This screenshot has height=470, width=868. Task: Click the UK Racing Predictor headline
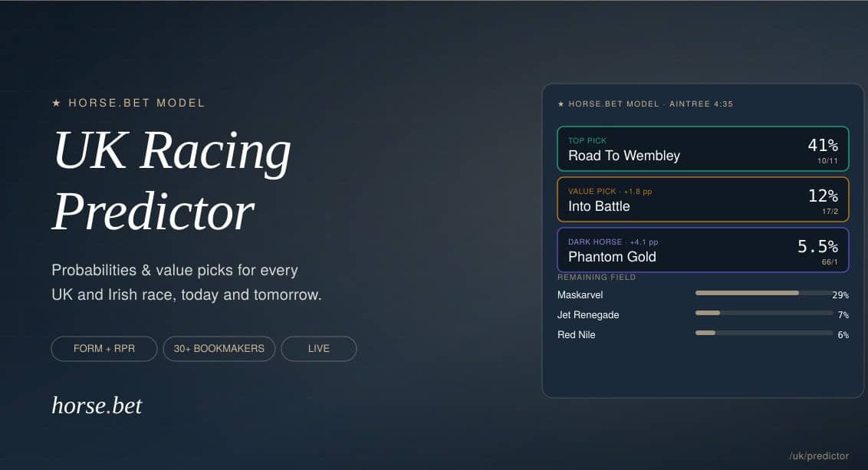(172, 180)
